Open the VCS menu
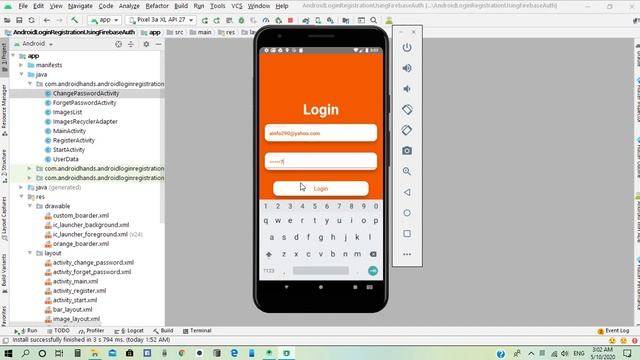Screen dimensions: 640x360 click(236, 6)
